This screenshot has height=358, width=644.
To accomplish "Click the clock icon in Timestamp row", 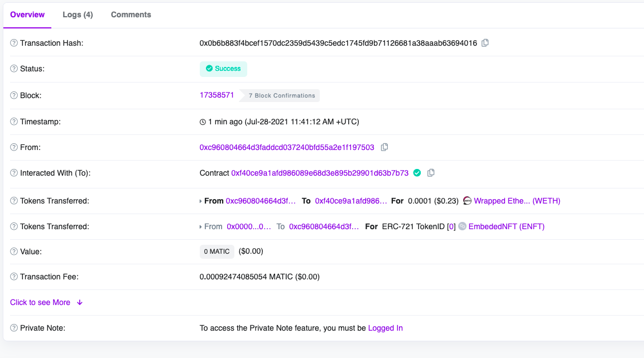I will click(x=203, y=122).
